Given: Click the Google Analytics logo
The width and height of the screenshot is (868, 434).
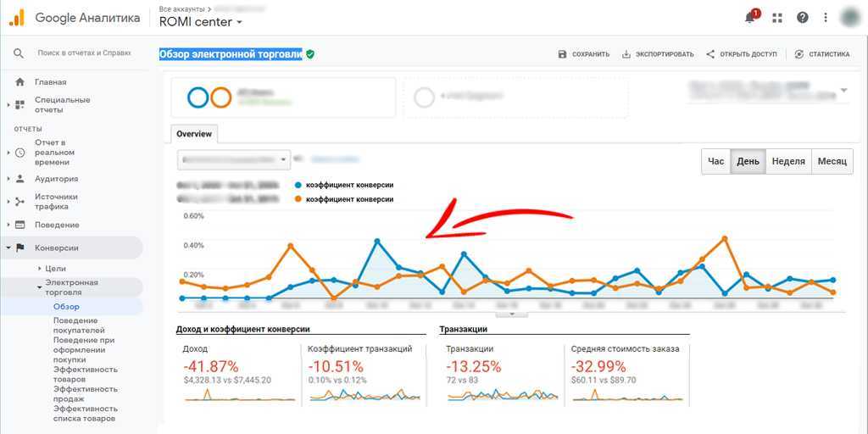Looking at the screenshot, I should click(x=17, y=18).
